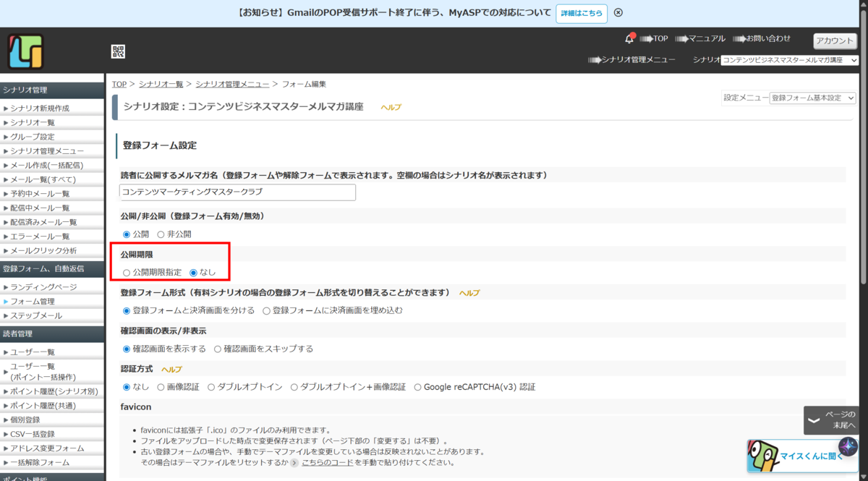This screenshot has height=481, width=868.
Task: Select the 非公開 radio button
Action: tap(161, 234)
